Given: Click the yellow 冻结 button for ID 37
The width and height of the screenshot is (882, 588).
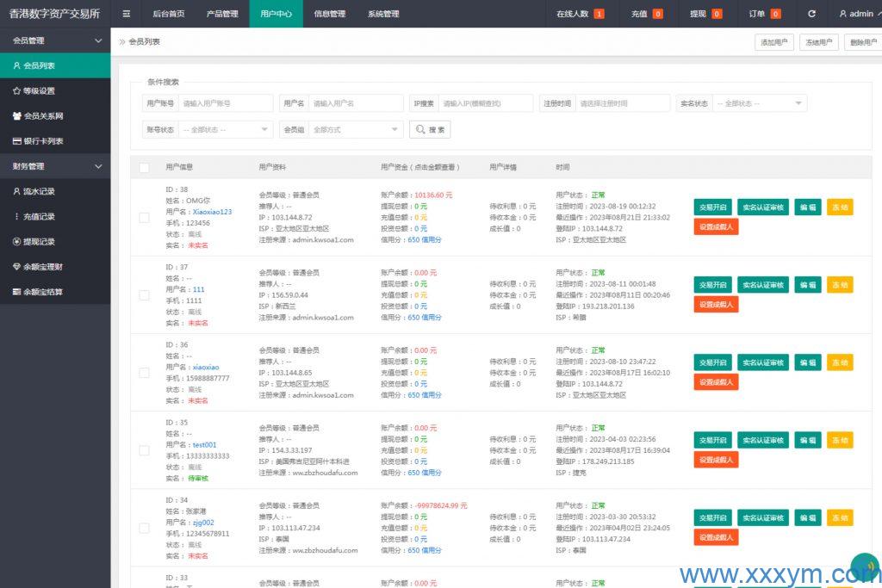Looking at the screenshot, I should click(840, 285).
